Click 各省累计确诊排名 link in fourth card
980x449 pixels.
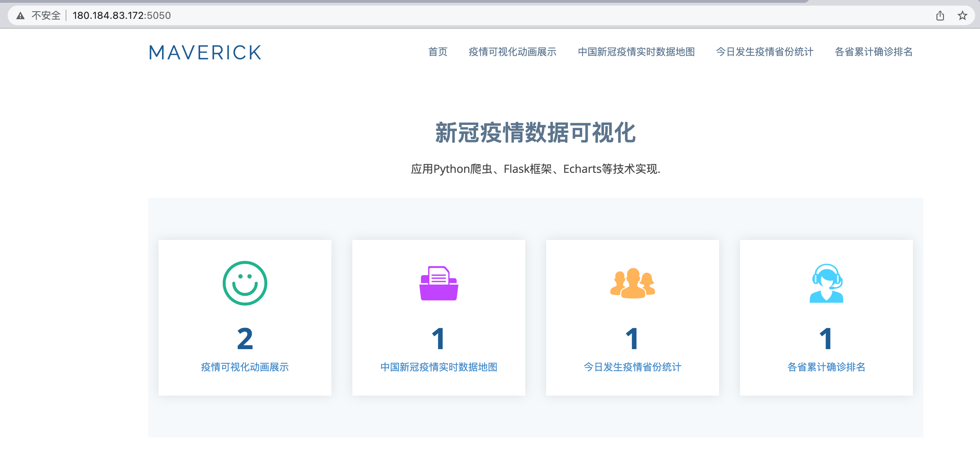[826, 367]
